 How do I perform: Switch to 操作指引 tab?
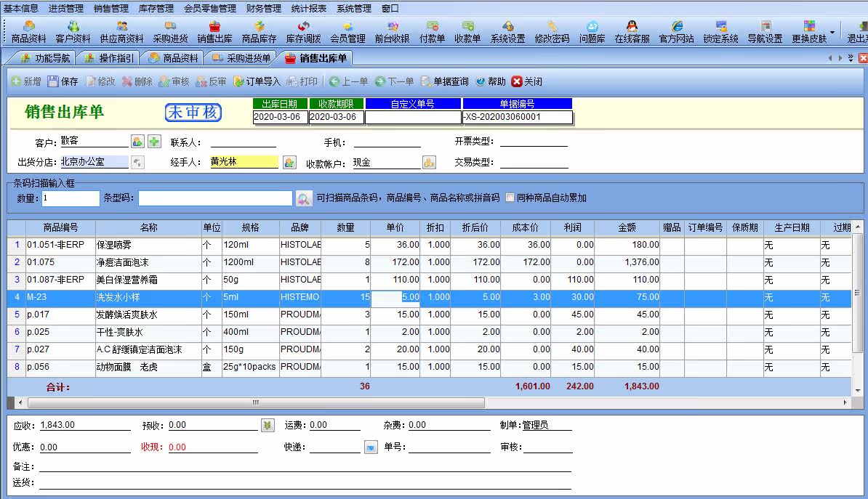(x=108, y=58)
